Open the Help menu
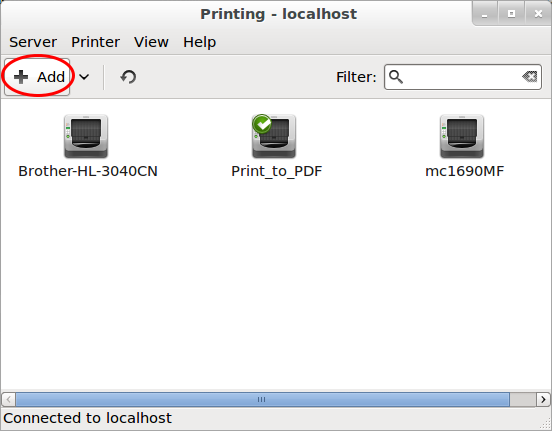 pos(199,42)
